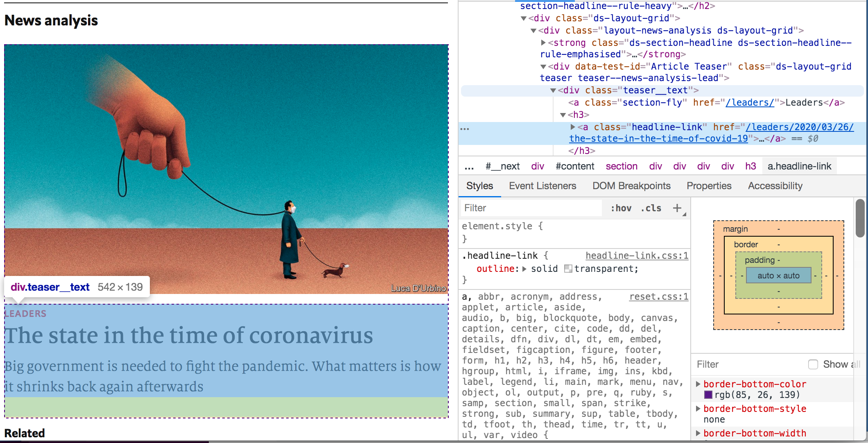Collapse the layout-news-analysis div node
This screenshot has height=443, width=868.
coord(533,31)
